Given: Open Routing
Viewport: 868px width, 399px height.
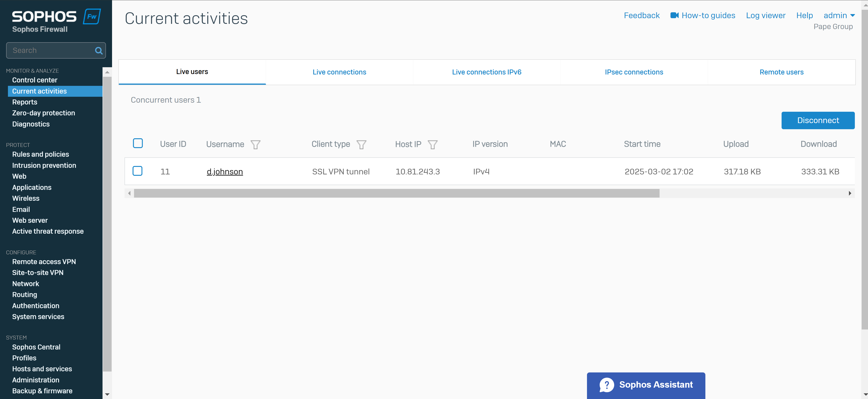Looking at the screenshot, I should point(24,295).
